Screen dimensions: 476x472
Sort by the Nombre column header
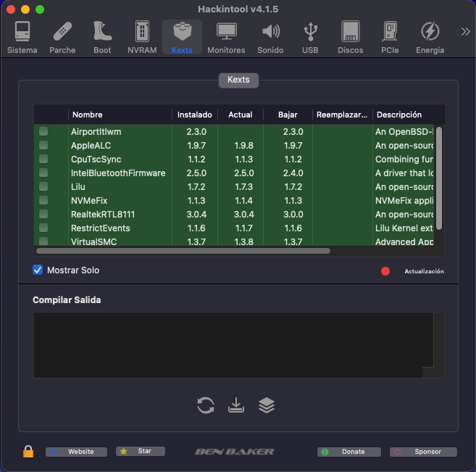(x=120, y=115)
